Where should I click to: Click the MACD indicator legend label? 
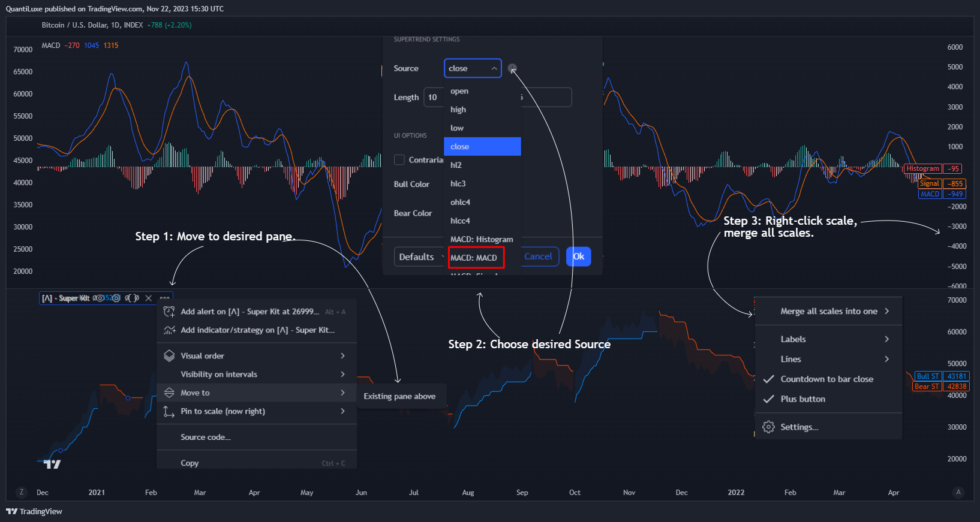pyautogui.click(x=51, y=46)
